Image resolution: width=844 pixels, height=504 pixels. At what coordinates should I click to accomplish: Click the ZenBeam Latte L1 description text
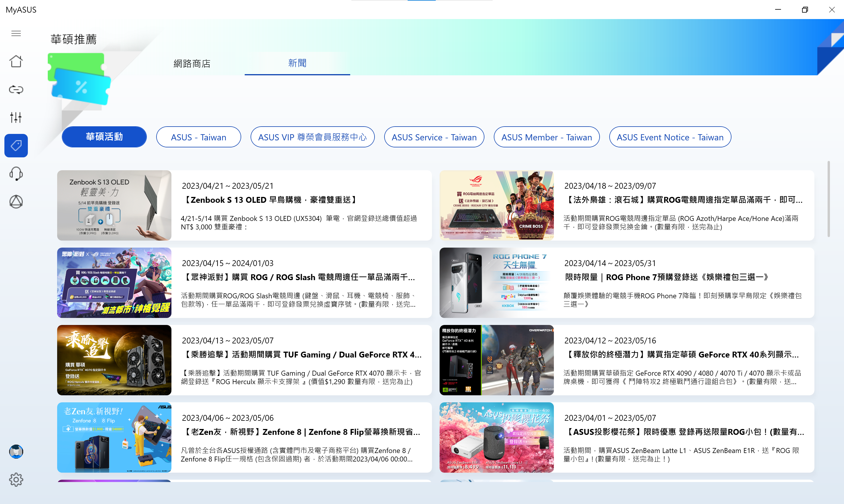681,455
